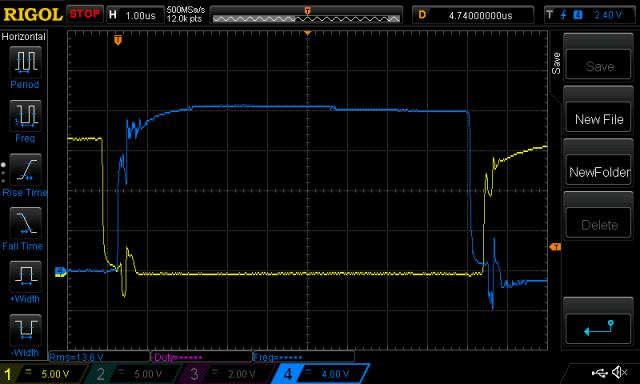Toggle channel 1 at 5.00 V
Screen dimensions: 640x384
[x=43, y=374]
